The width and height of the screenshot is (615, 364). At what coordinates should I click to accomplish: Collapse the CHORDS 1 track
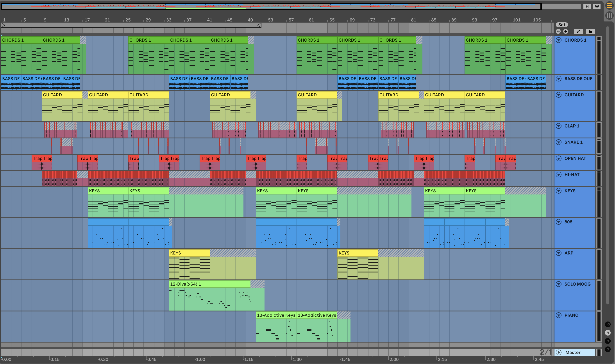pos(559,40)
